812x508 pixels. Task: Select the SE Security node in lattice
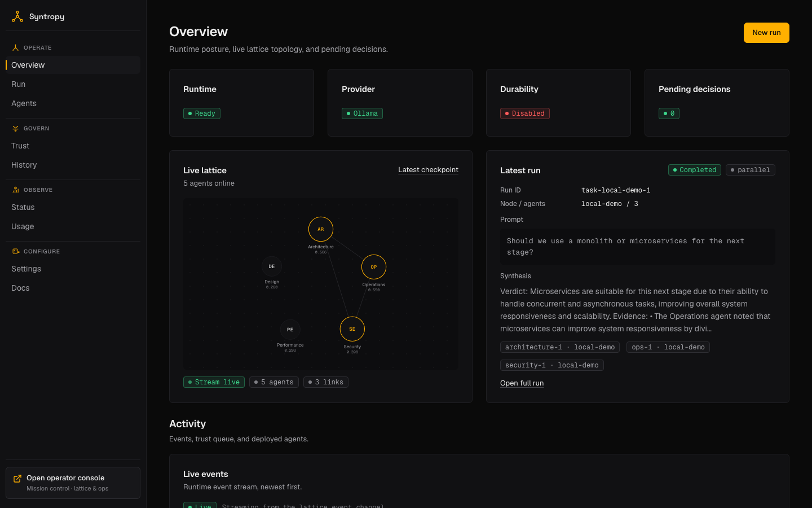click(352, 329)
